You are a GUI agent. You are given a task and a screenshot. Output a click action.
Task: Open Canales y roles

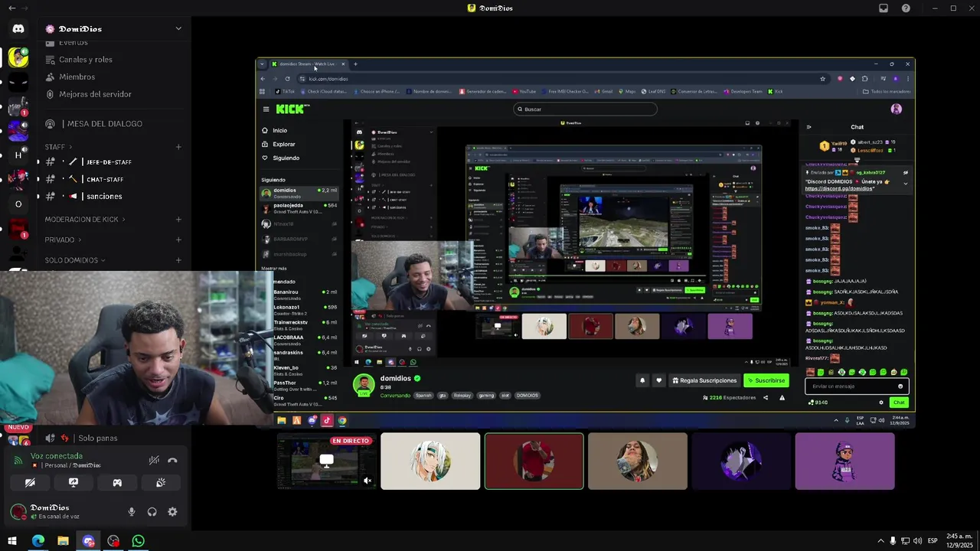coord(86,60)
